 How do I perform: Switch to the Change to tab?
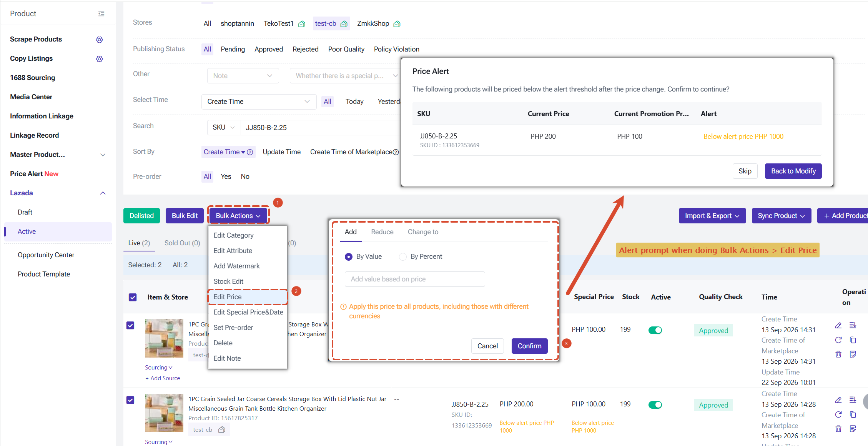tap(423, 232)
